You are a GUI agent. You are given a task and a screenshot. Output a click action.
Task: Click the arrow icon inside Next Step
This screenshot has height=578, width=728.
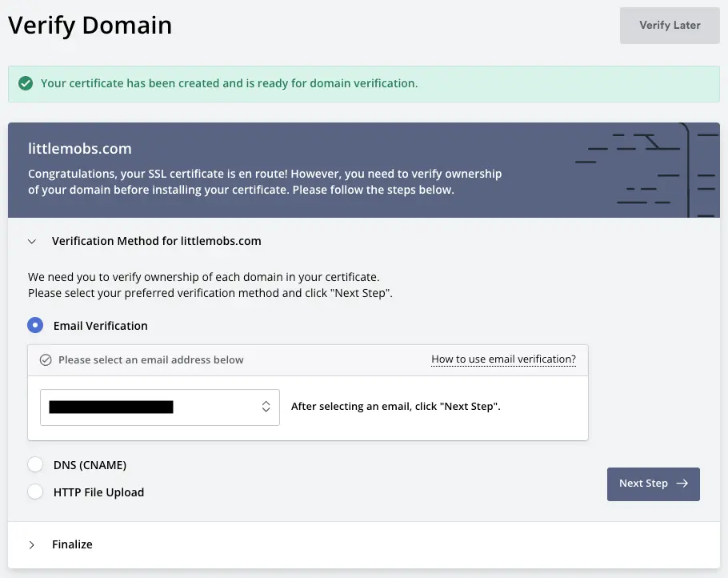coord(682,484)
